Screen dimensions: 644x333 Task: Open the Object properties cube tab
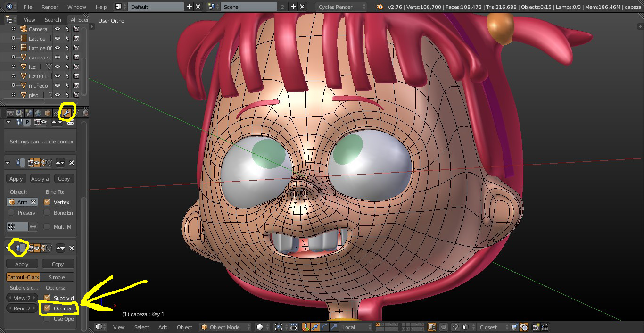(48, 113)
